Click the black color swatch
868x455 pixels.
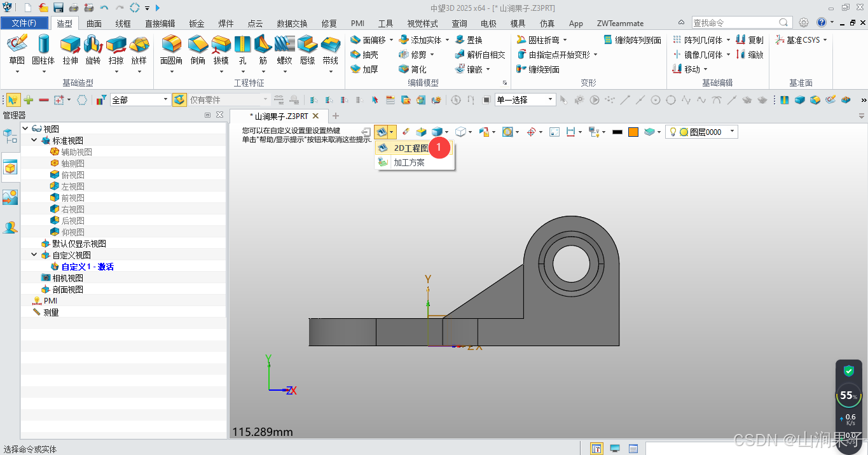pyautogui.click(x=617, y=132)
